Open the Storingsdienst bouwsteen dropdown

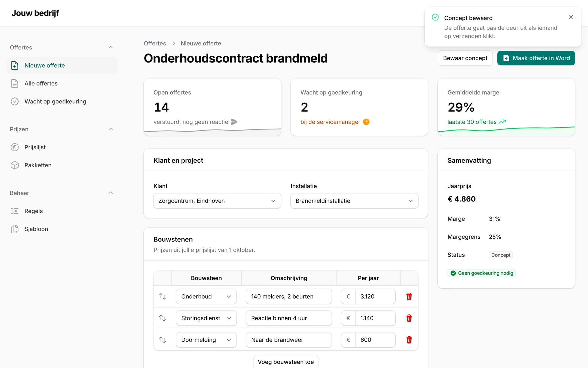(206, 318)
